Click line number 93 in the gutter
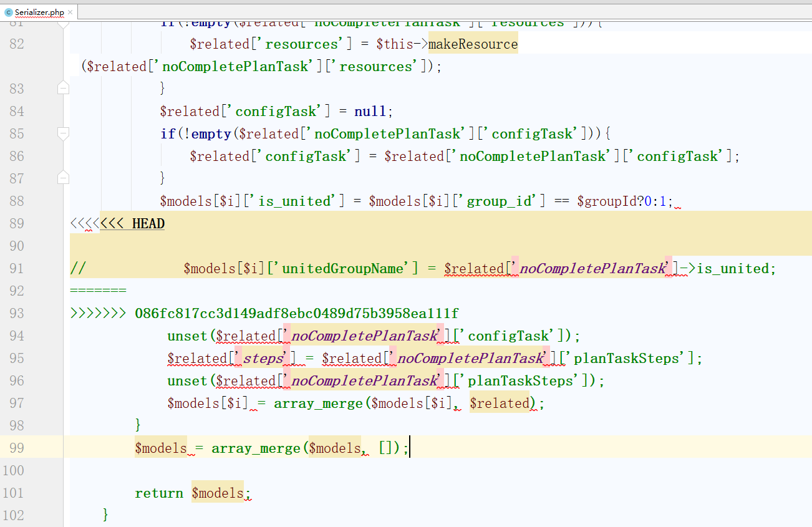 pyautogui.click(x=17, y=313)
